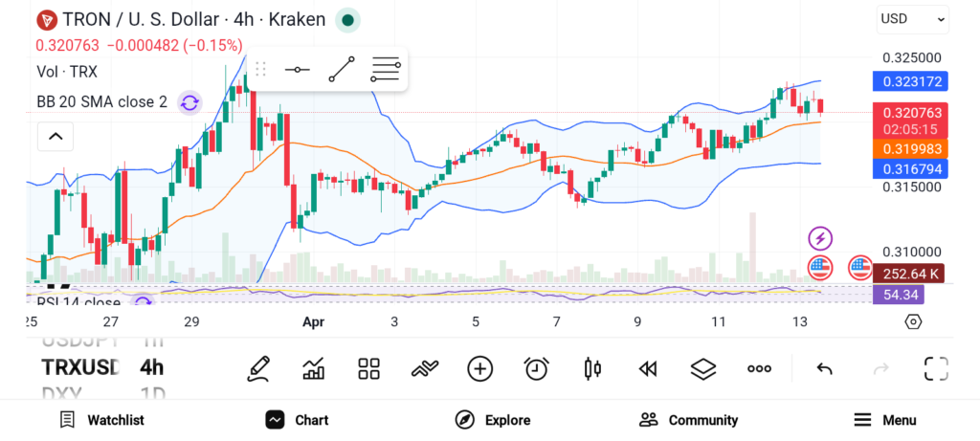
Task: Click the add symbol plus icon
Action: click(x=479, y=368)
